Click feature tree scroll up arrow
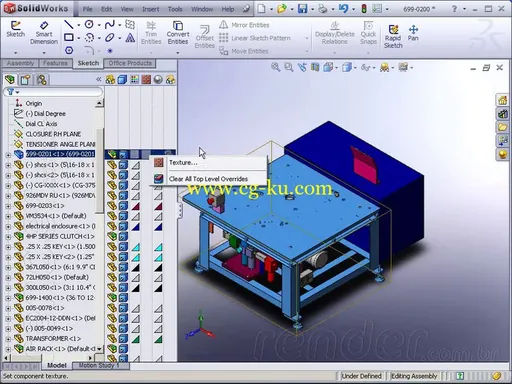This screenshot has width=512, height=384. point(99,103)
